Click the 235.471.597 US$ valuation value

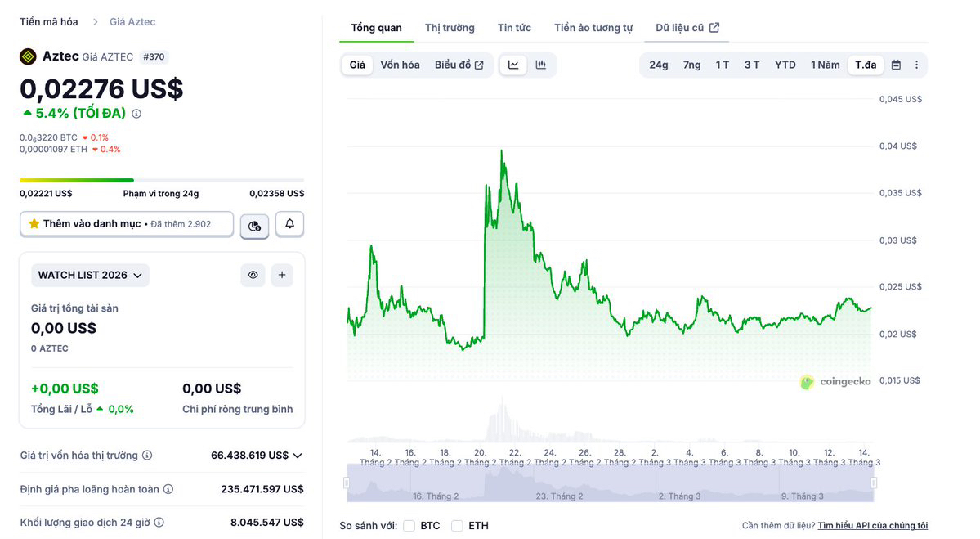[x=262, y=489]
